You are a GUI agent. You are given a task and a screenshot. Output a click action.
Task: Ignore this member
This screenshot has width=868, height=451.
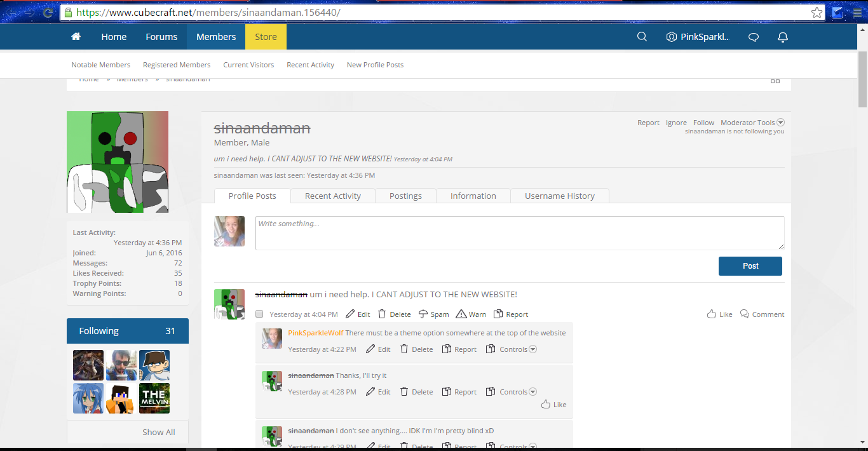pos(676,123)
